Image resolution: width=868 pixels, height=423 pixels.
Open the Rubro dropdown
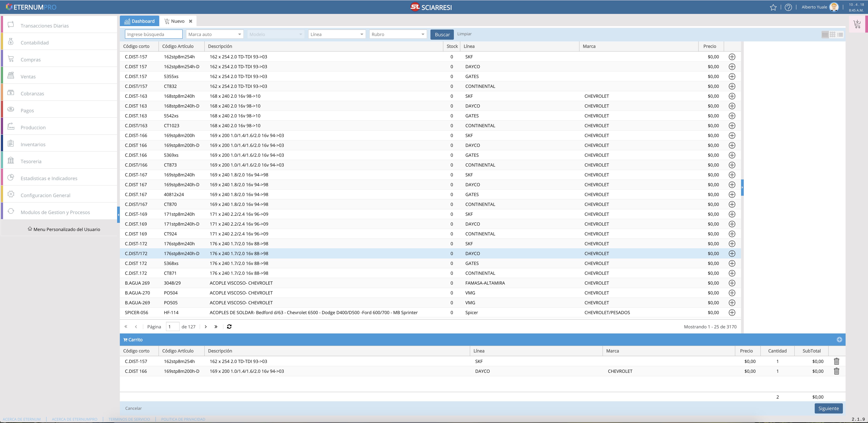[x=398, y=34]
